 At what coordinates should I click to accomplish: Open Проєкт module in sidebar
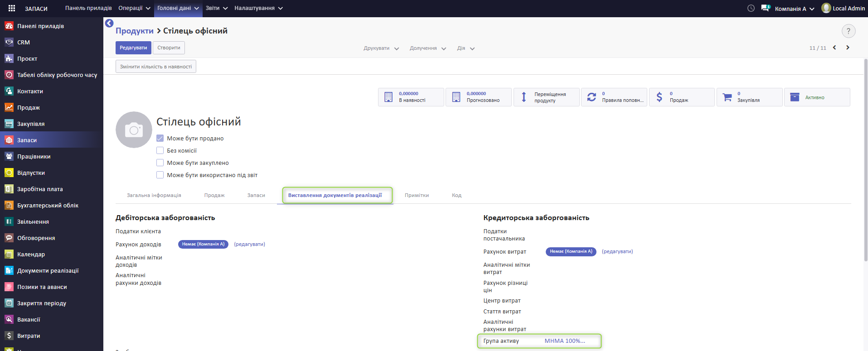click(52, 58)
